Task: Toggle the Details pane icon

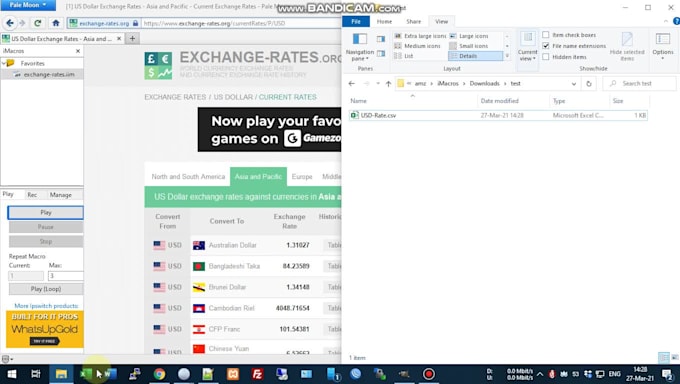Action: coord(381,53)
